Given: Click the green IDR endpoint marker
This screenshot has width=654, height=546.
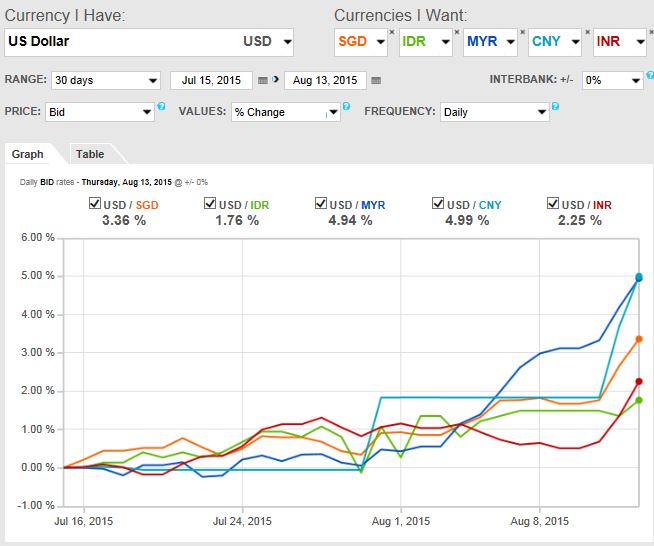Looking at the screenshot, I should point(639,400).
